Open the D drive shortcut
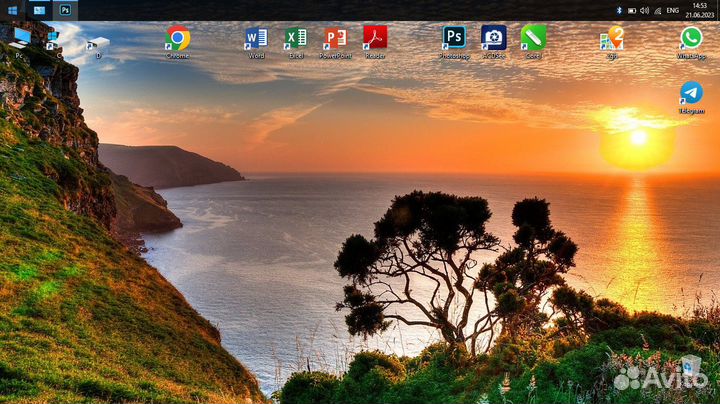The width and height of the screenshot is (720, 404). pos(98,48)
